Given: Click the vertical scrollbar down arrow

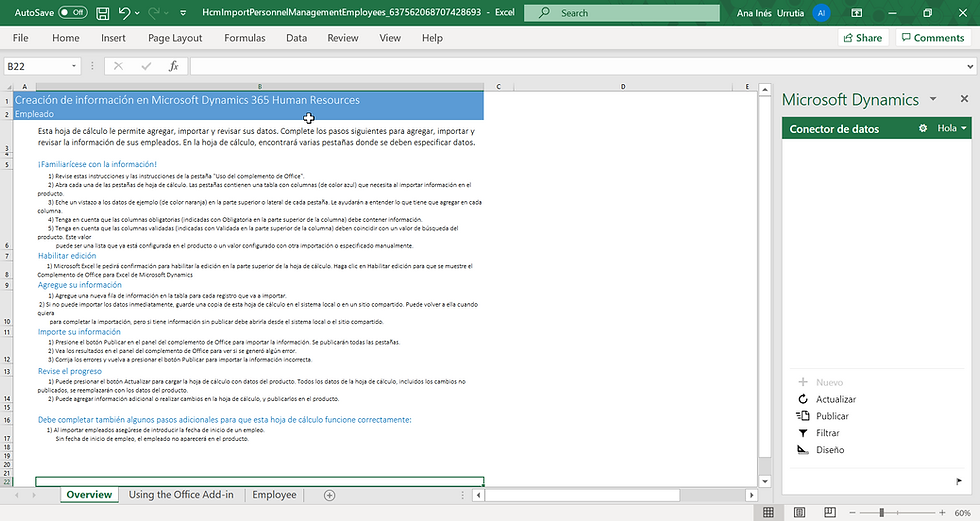Looking at the screenshot, I should click(x=764, y=481).
